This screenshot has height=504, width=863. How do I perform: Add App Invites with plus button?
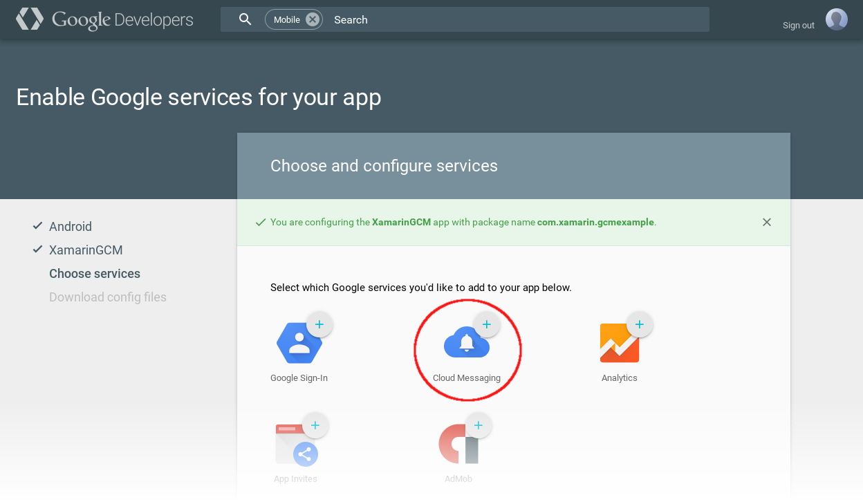(x=315, y=425)
